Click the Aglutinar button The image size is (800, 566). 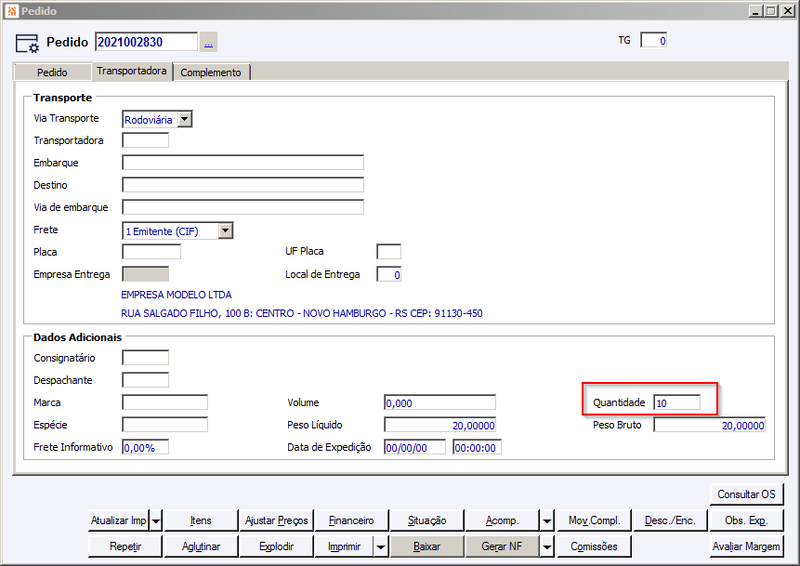coord(201,547)
